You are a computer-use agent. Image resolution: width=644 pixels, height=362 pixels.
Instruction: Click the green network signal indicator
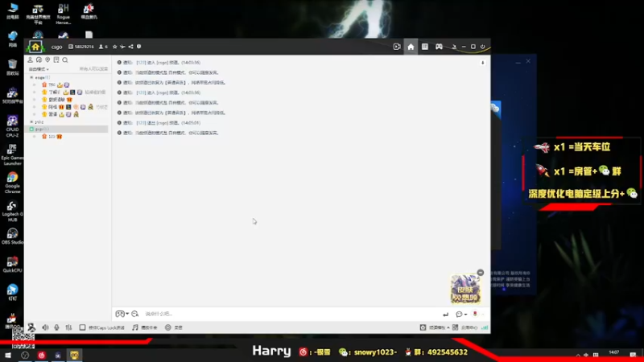[485, 327]
